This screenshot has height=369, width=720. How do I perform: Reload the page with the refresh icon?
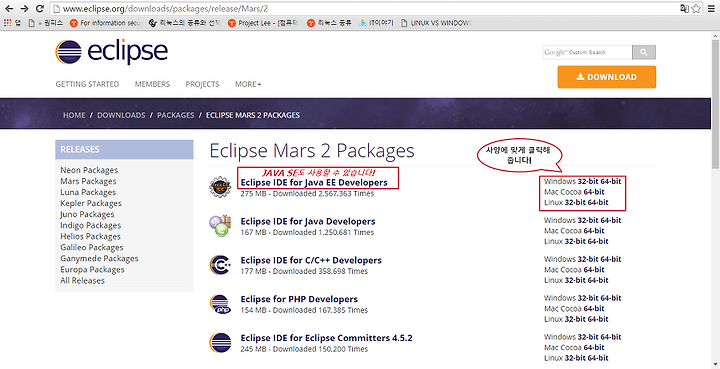pos(40,8)
